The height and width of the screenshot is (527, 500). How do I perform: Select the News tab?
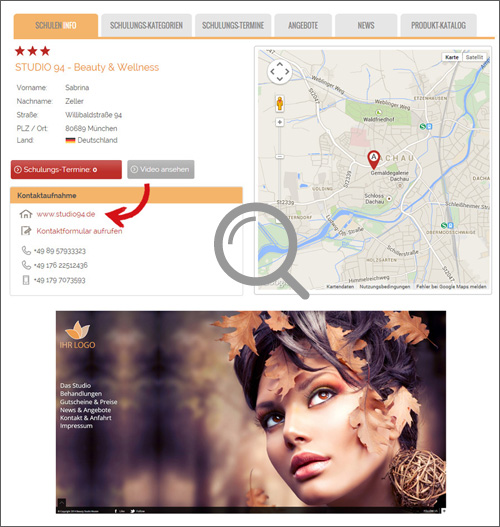[x=366, y=25]
